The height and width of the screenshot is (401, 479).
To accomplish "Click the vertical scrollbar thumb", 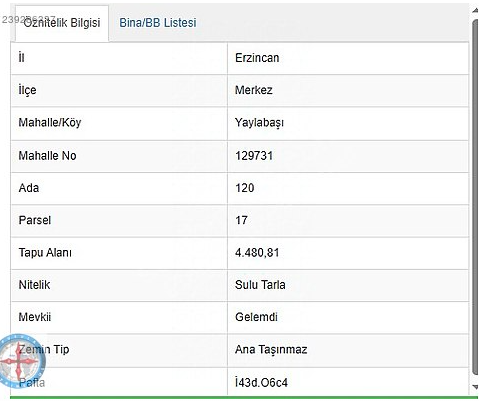I will 475,197.
